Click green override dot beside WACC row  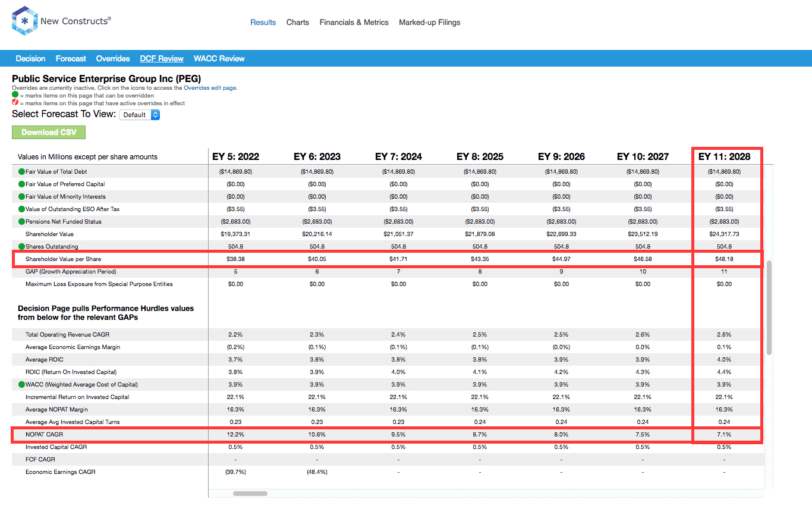(22, 384)
